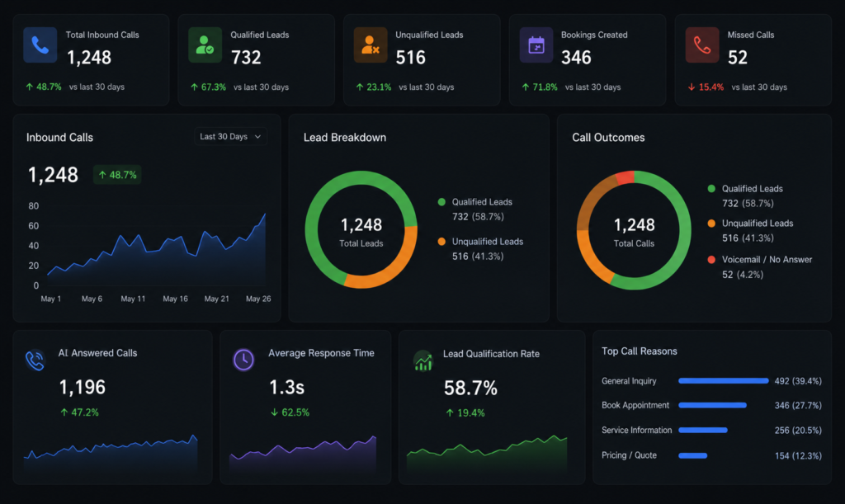Image resolution: width=845 pixels, height=504 pixels.
Task: Click the red Missed Calls phone icon
Action: coord(702,45)
